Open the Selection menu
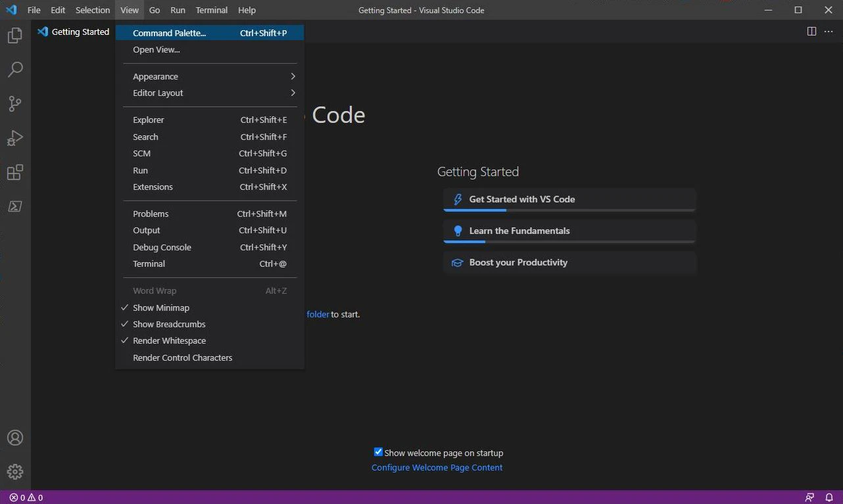Screen dimensions: 843x504 [x=93, y=10]
